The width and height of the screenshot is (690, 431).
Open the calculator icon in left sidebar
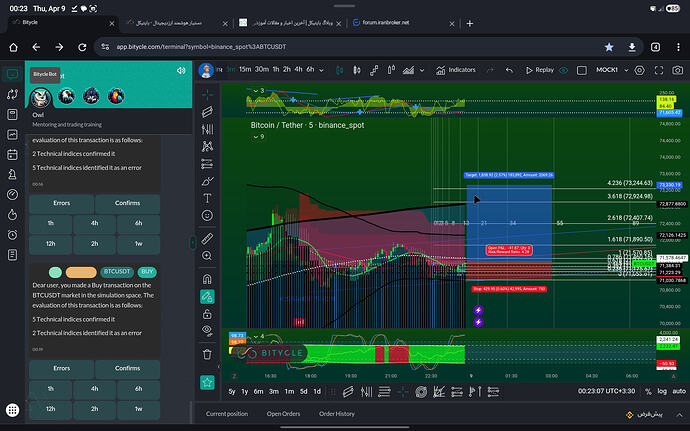click(12, 114)
